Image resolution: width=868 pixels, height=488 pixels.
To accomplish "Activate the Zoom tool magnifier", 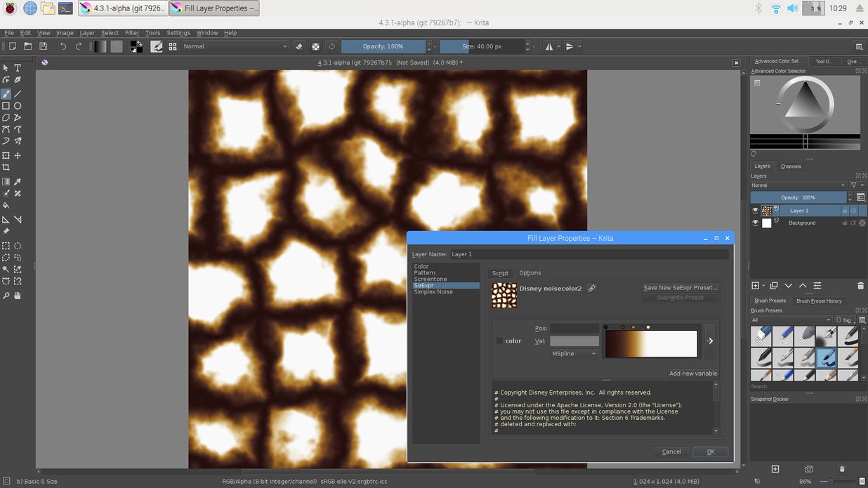I will (x=6, y=296).
